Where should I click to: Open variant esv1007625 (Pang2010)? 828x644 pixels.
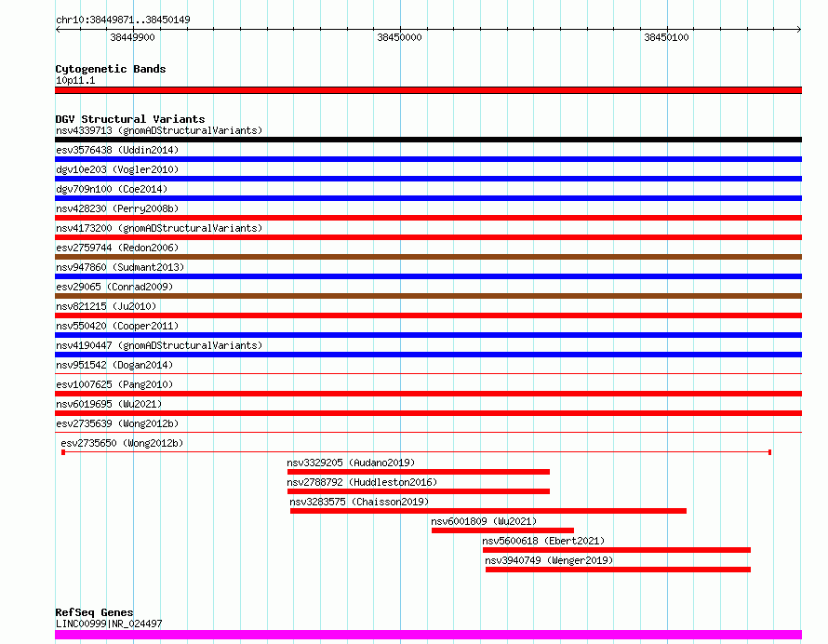(x=114, y=384)
